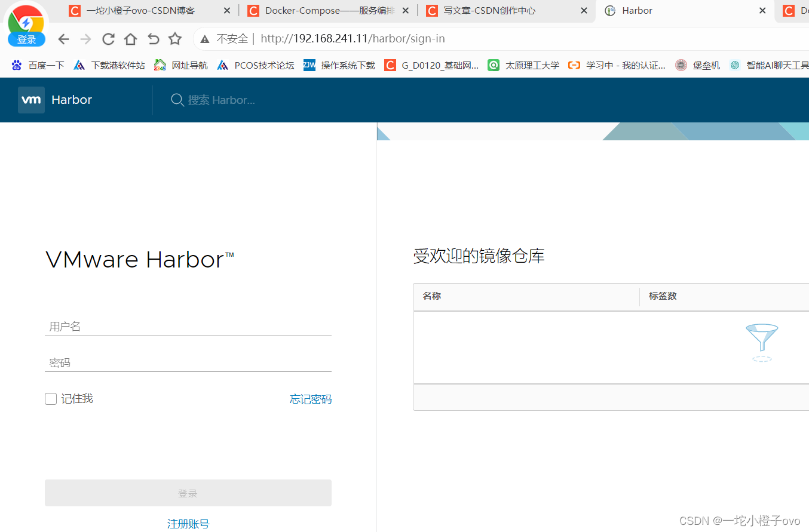Viewport: 809px width, 532px height.
Task: Open the 网址导航 bookmark
Action: click(181, 65)
